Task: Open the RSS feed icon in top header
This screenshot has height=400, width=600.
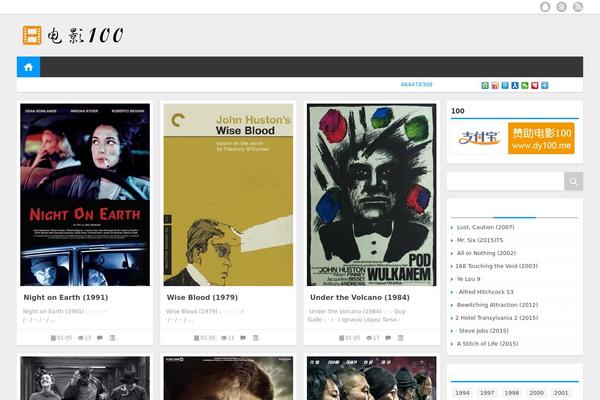Action: pos(578,7)
